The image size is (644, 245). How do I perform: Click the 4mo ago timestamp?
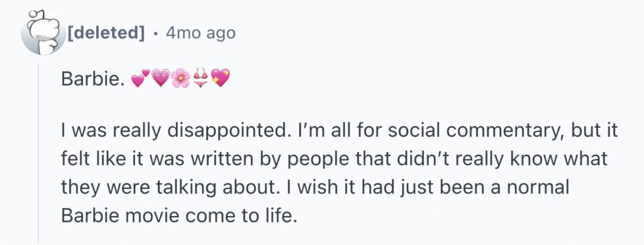pos(201,33)
